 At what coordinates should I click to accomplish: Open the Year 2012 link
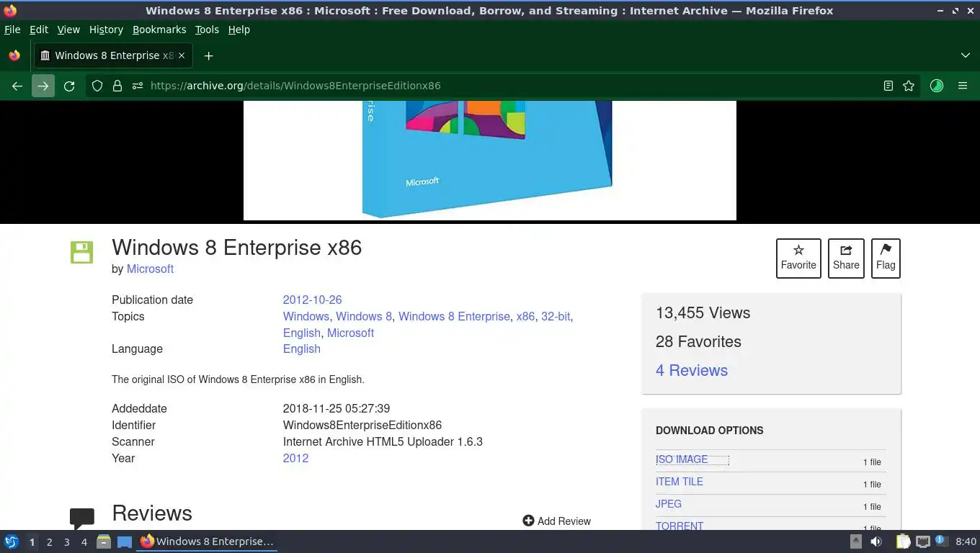tap(295, 458)
